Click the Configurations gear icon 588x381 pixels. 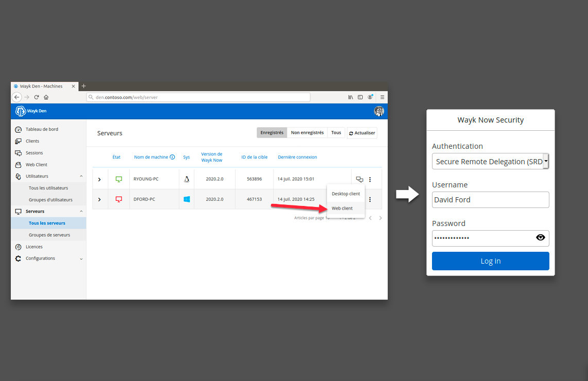click(x=18, y=258)
